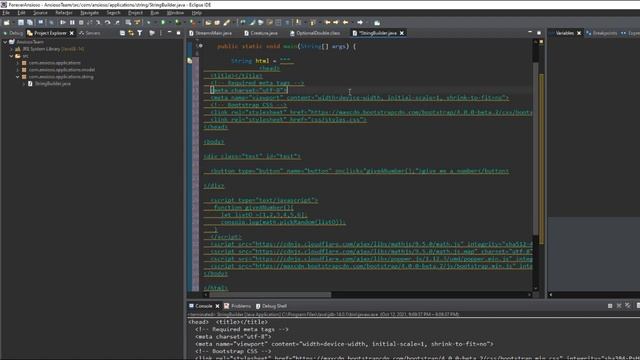Click the editor horizontal scrollbar thumb

(270, 294)
